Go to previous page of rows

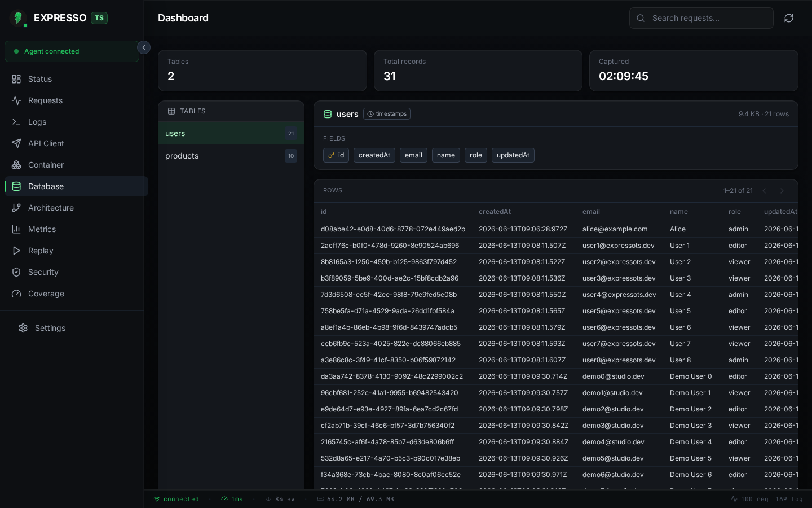764,191
